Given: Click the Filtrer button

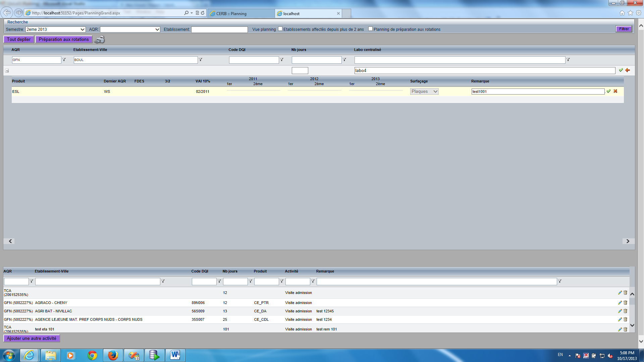Looking at the screenshot, I should pos(624,29).
